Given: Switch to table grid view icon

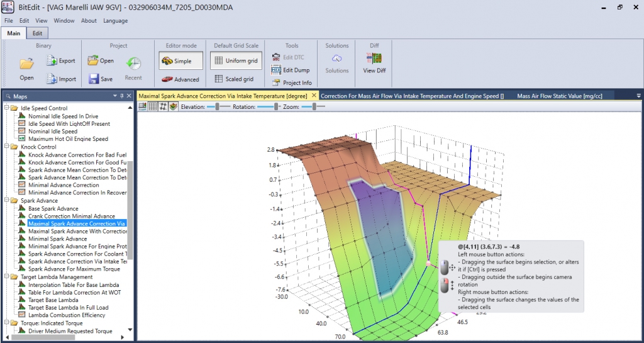Looking at the screenshot, I should click(x=153, y=106).
